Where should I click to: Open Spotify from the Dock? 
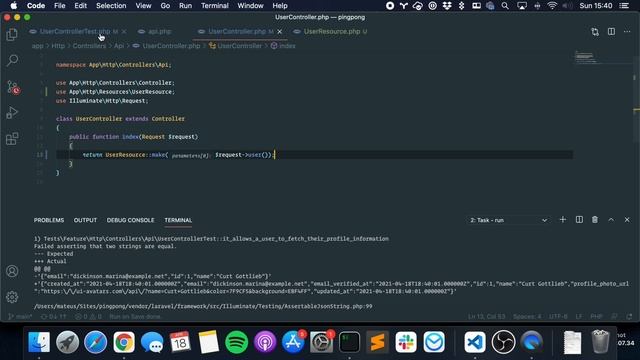[236, 342]
